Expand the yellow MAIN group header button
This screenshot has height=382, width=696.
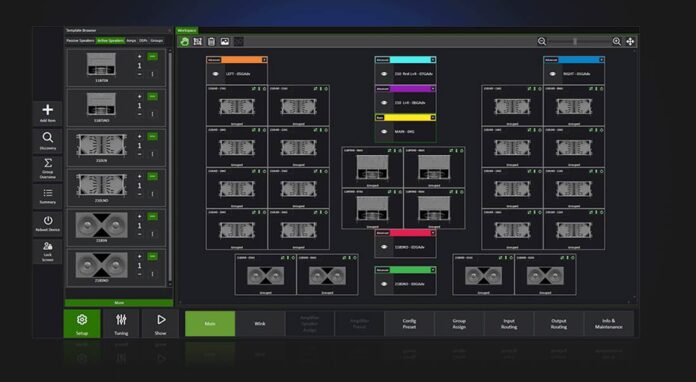[x=433, y=118]
